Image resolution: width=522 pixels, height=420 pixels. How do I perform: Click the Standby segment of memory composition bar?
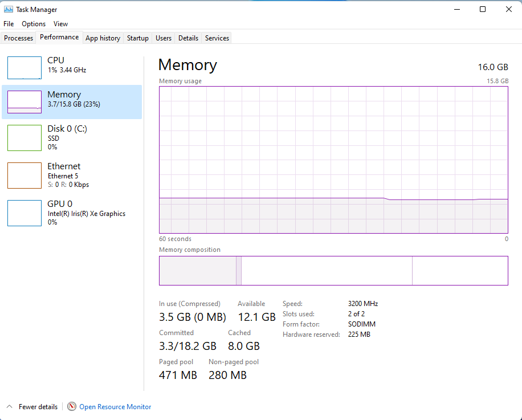(x=327, y=271)
